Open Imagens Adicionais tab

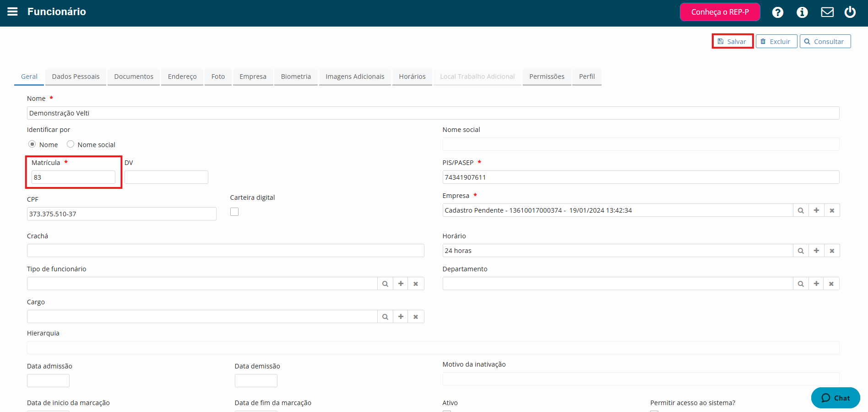coord(355,77)
